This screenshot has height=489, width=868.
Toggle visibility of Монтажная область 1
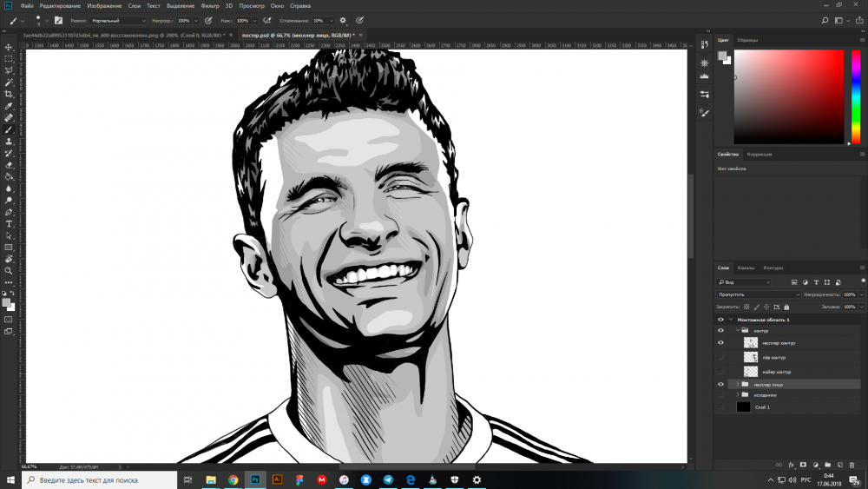pyautogui.click(x=720, y=320)
